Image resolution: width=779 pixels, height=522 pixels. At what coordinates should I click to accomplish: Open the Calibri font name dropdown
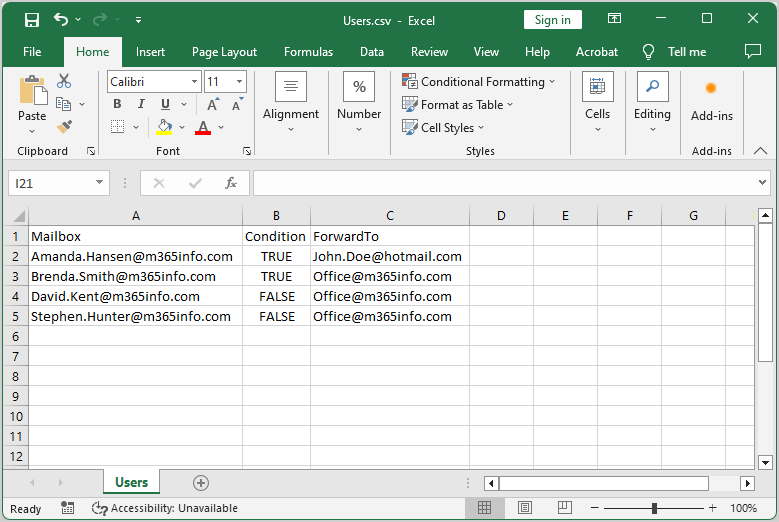[194, 81]
